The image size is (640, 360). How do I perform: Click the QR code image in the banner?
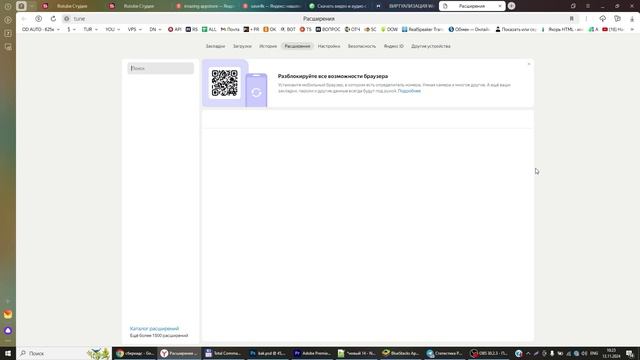coord(224,83)
